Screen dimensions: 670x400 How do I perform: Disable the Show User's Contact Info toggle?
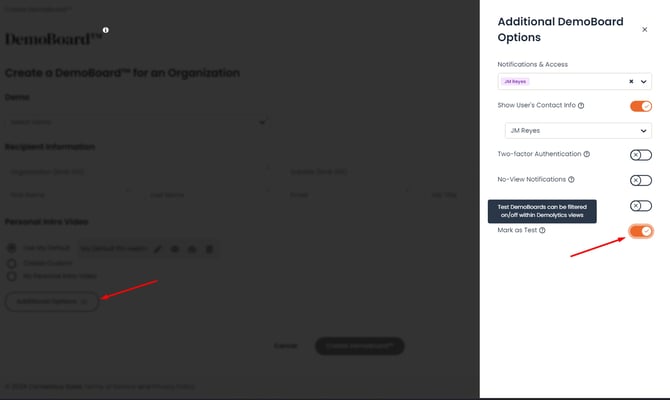pos(640,105)
